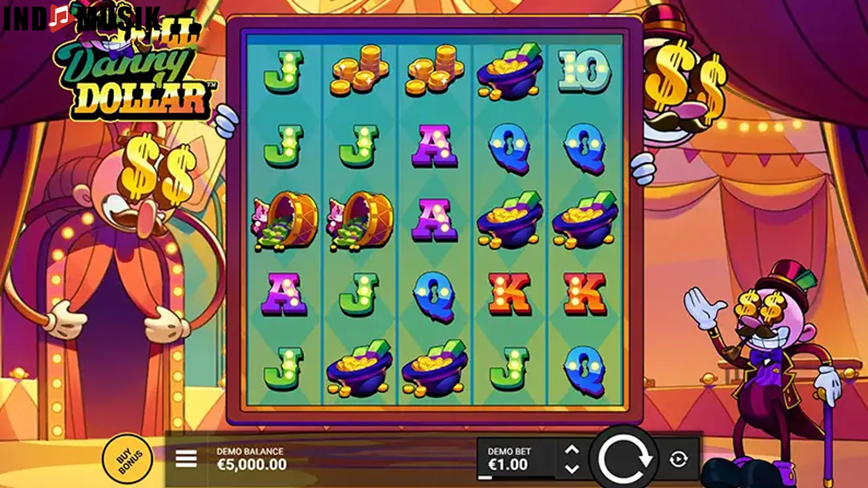
Task: Click the yellow Buy Bonus button
Action: click(x=128, y=459)
